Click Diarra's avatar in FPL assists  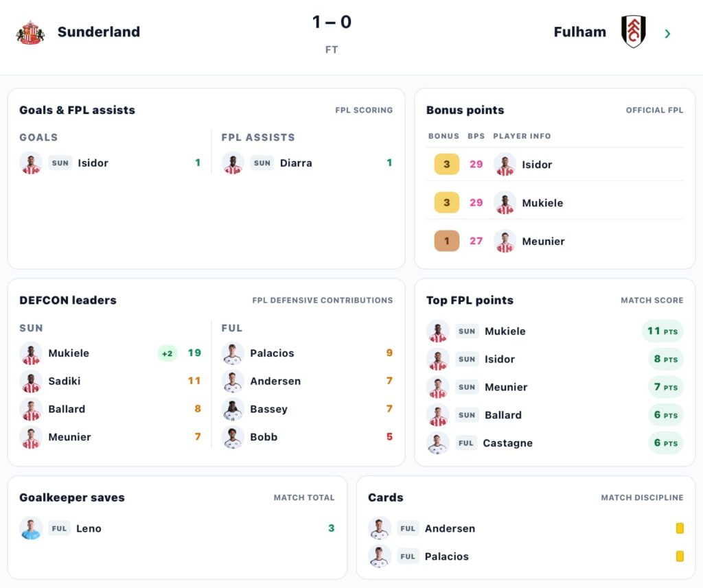pyautogui.click(x=233, y=163)
